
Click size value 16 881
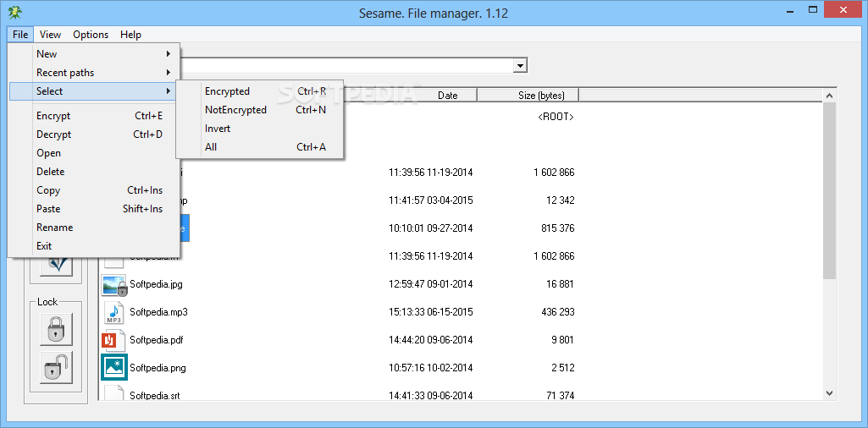tap(560, 285)
